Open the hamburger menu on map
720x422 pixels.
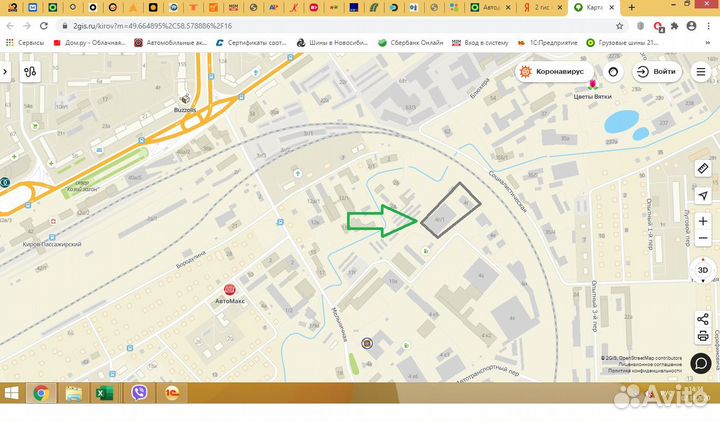(702, 72)
